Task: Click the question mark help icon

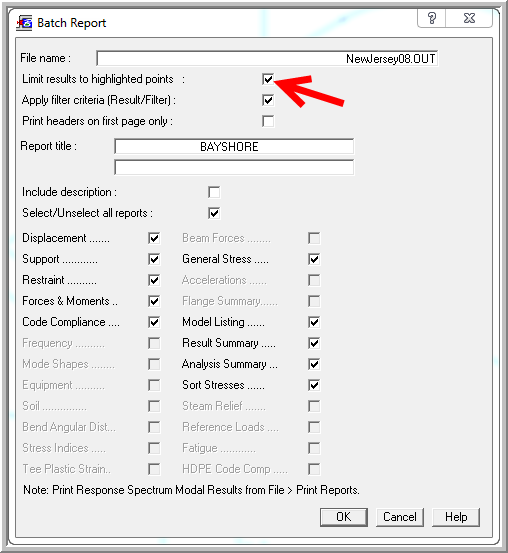Action: pos(431,18)
